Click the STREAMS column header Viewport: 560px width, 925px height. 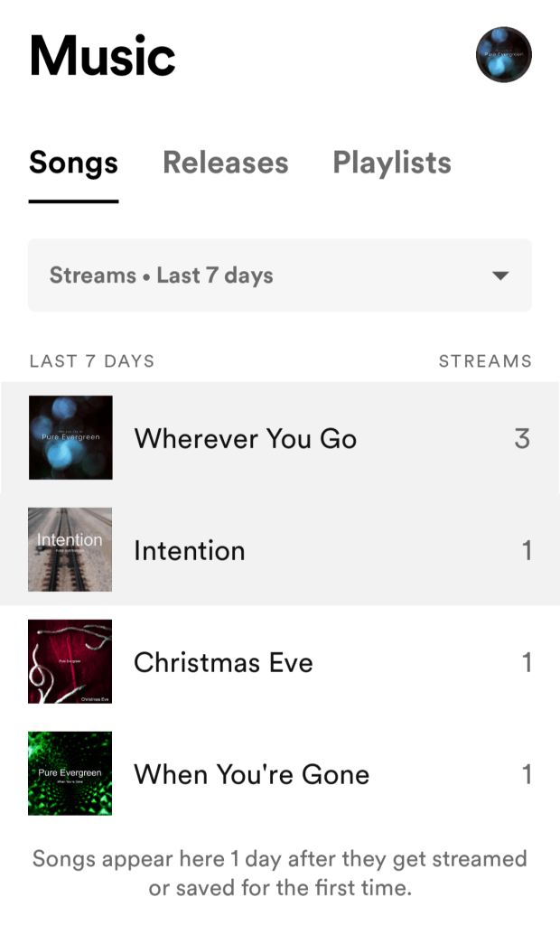(x=485, y=361)
